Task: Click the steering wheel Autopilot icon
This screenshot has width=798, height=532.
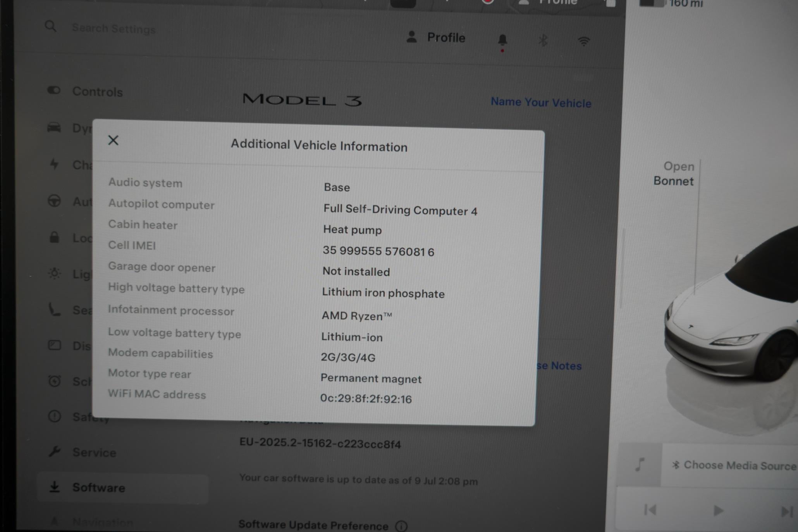Action: coord(54,201)
